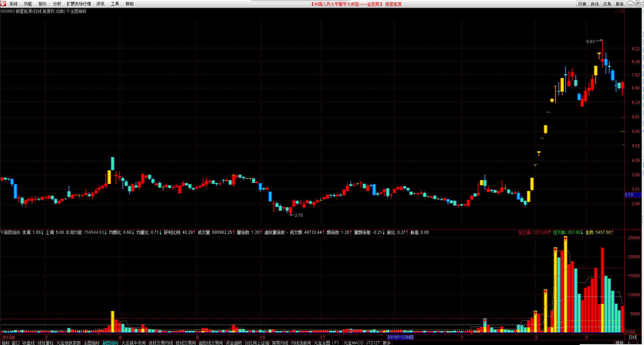Switch to bottom 主图指标 tab
644x345 pixels.
(x=92, y=343)
